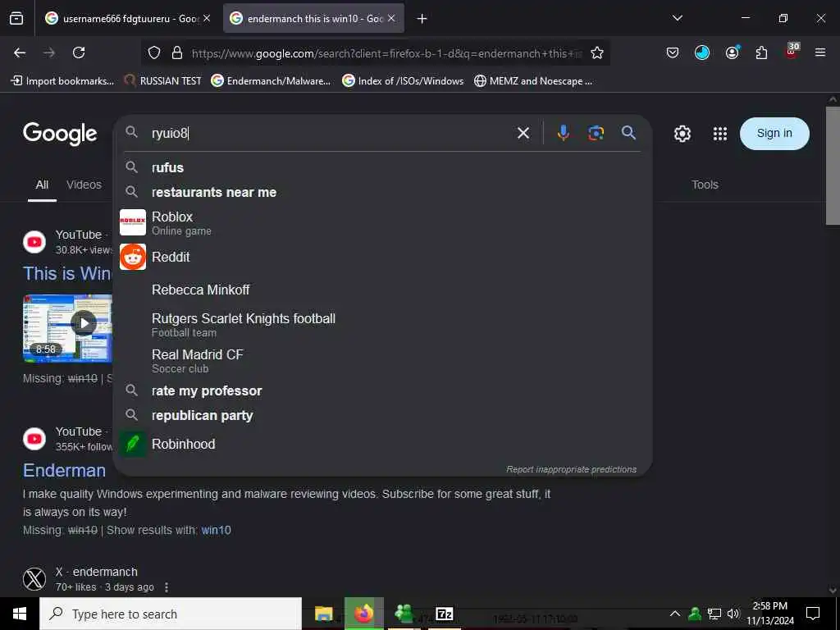
Task: Open the Extensions puzzle icon
Action: click(x=761, y=52)
